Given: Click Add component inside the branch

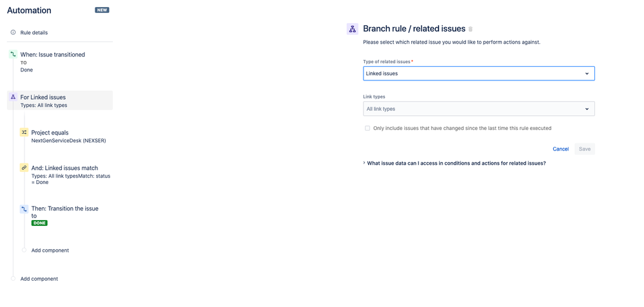Looking at the screenshot, I should [x=50, y=250].
